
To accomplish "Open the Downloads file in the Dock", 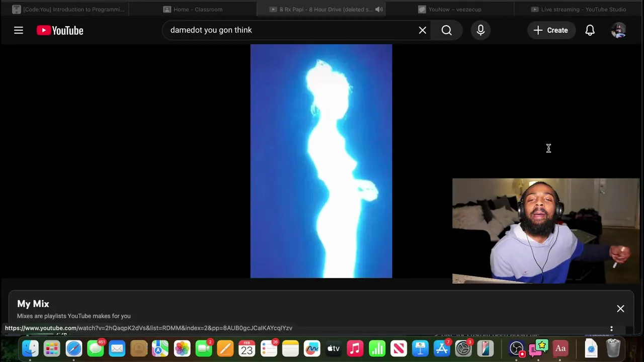I will [x=591, y=348].
